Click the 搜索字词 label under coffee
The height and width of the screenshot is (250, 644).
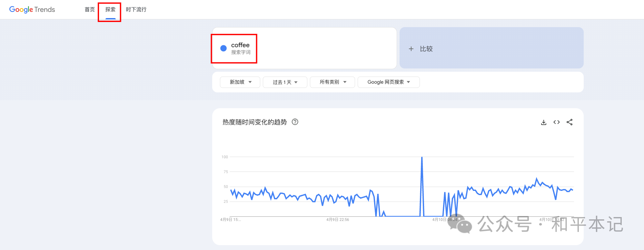pos(241,52)
